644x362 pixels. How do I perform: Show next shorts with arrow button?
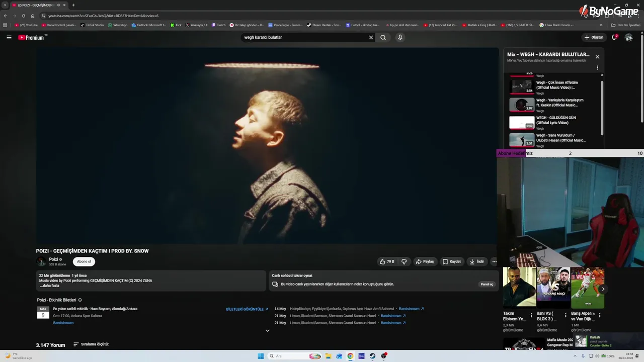click(603, 289)
